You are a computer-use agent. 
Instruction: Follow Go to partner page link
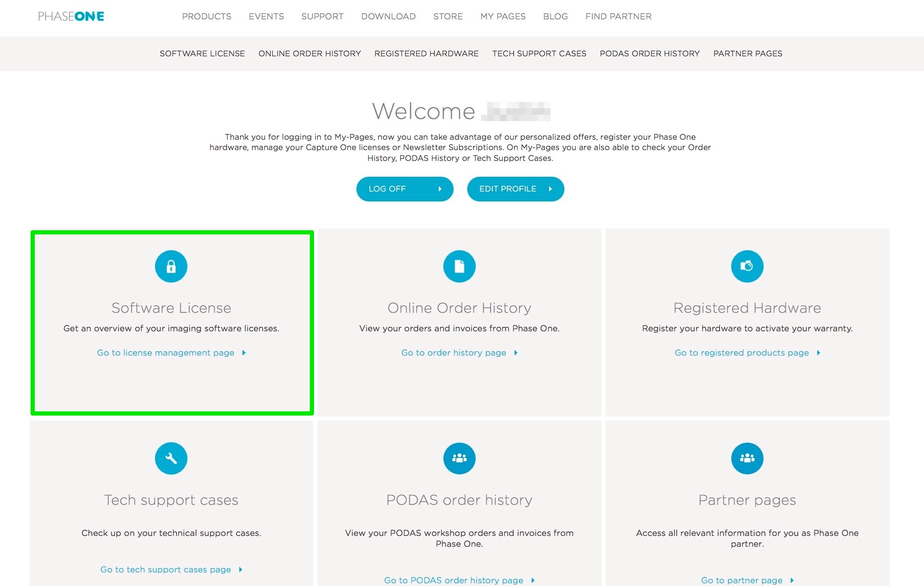(x=742, y=581)
